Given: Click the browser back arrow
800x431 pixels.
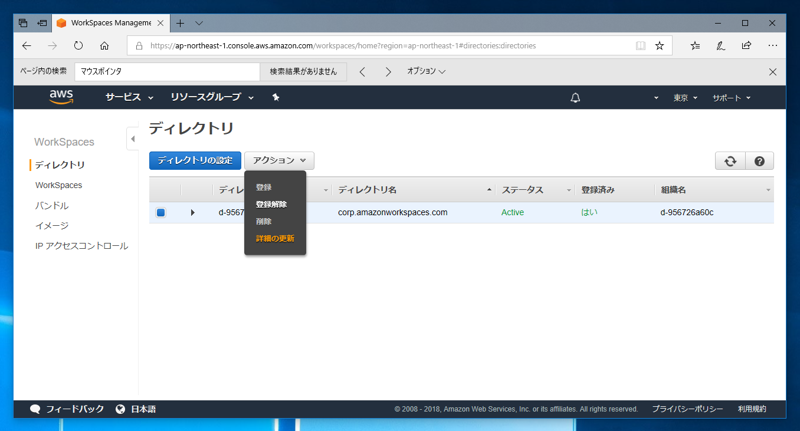Looking at the screenshot, I should [27, 46].
